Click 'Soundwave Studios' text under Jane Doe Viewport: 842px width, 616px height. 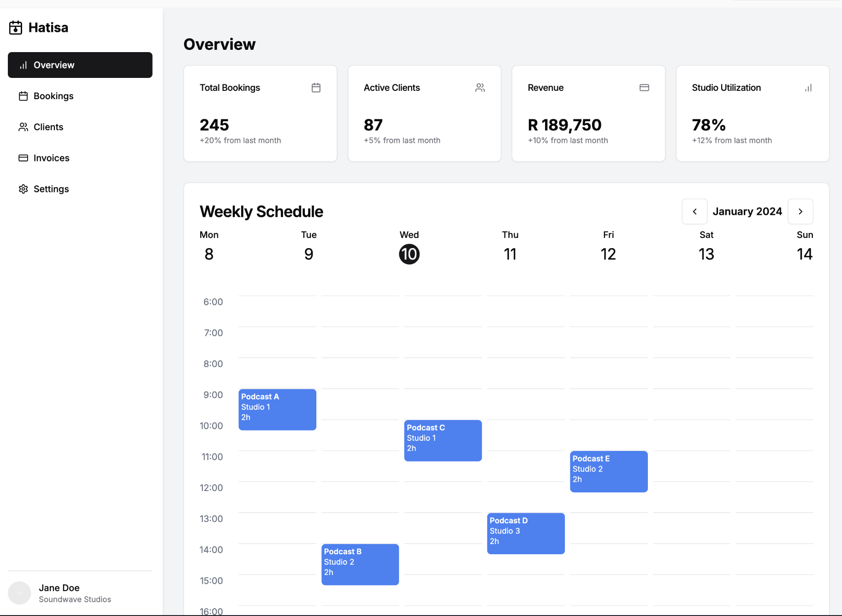75,599
